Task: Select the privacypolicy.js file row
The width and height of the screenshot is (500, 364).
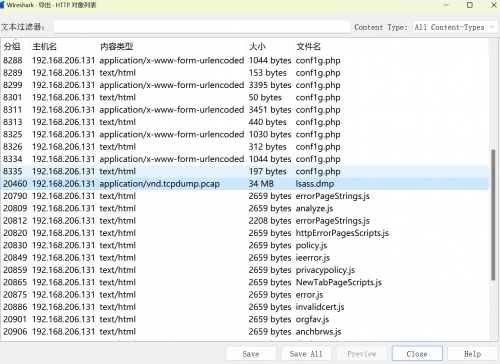Action: tap(245, 270)
